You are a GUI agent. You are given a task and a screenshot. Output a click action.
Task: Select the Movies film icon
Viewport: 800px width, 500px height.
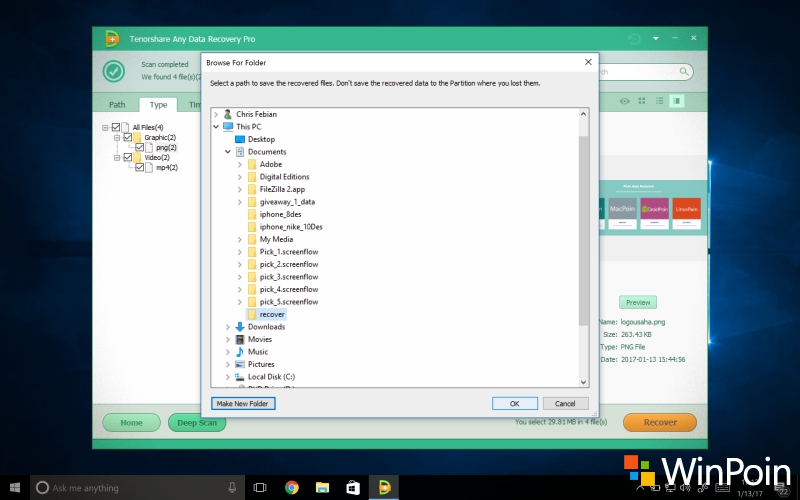240,339
